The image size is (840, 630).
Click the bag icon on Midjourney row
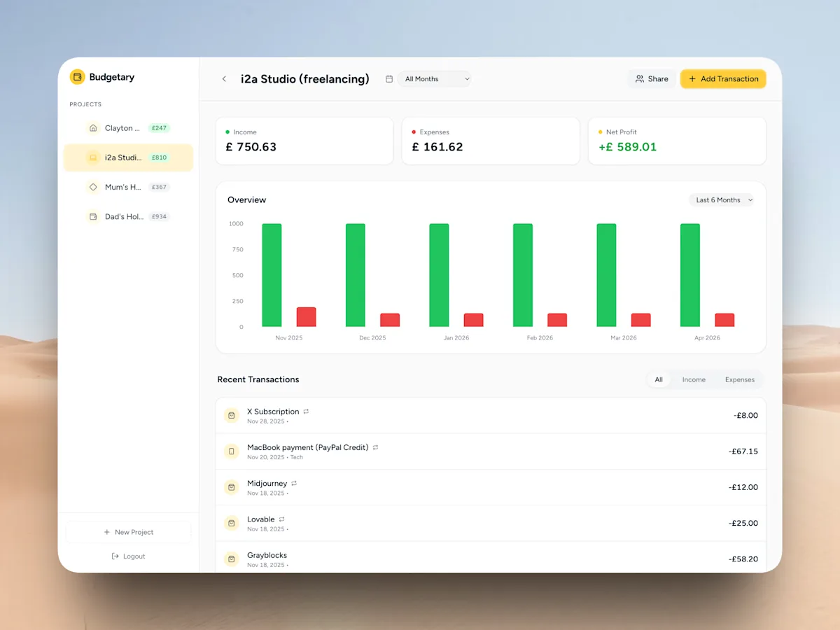(x=232, y=487)
